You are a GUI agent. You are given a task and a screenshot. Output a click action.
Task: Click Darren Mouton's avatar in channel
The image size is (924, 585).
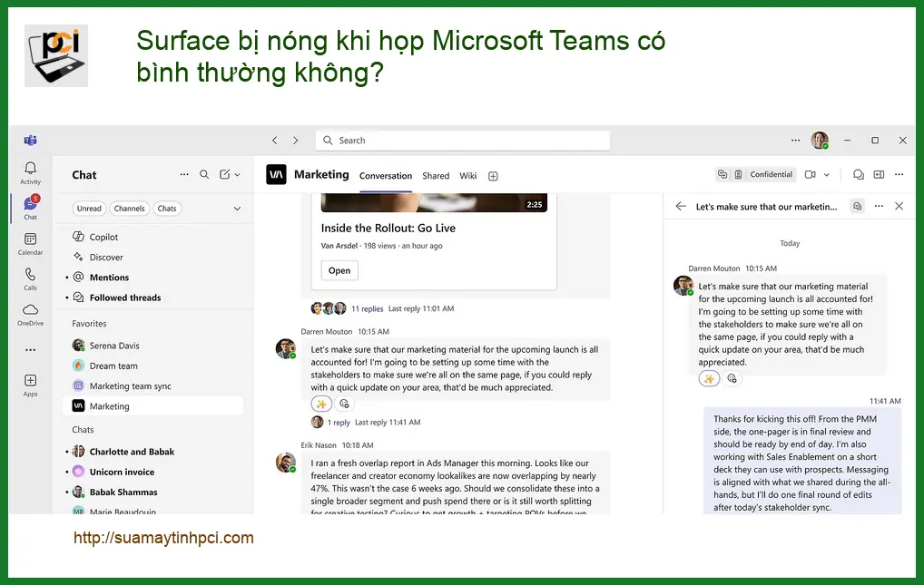point(286,348)
